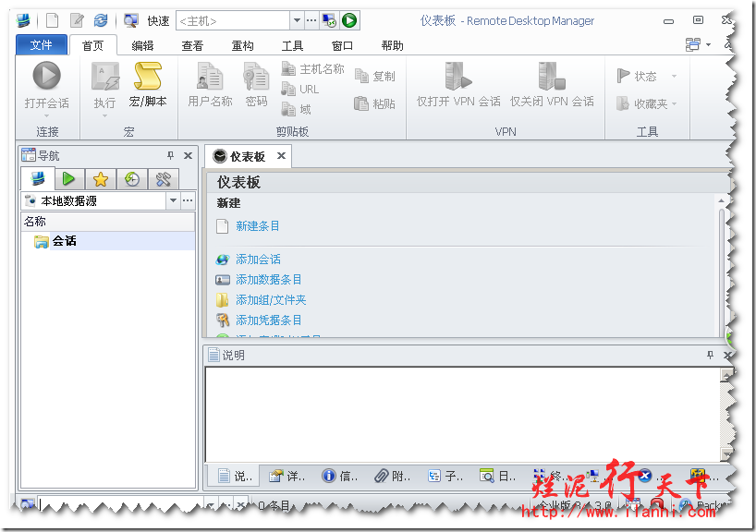Viewport: 756px width, 532px height.
Task: Click the 名称 column header
Action: click(x=108, y=222)
